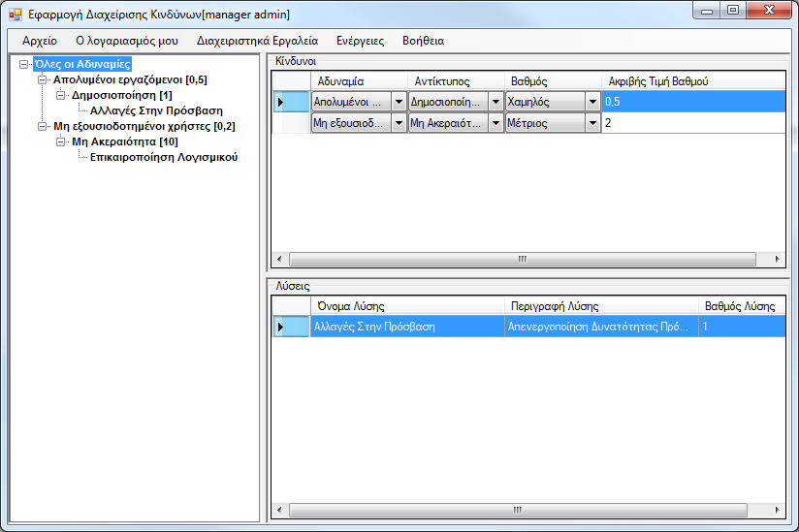This screenshot has width=799, height=532.
Task: Open Βαθμός dropdown showing Μέτριος
Action: 592,123
